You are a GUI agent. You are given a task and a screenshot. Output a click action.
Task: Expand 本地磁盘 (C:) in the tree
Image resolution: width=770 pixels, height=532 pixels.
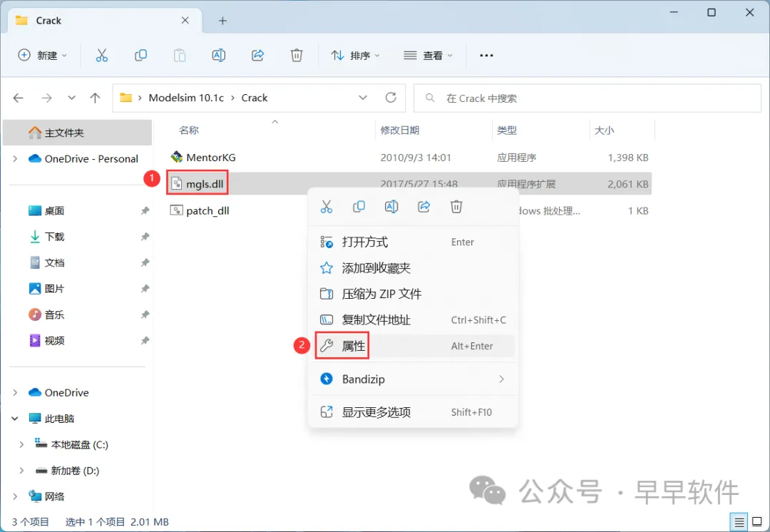pyautogui.click(x=21, y=444)
